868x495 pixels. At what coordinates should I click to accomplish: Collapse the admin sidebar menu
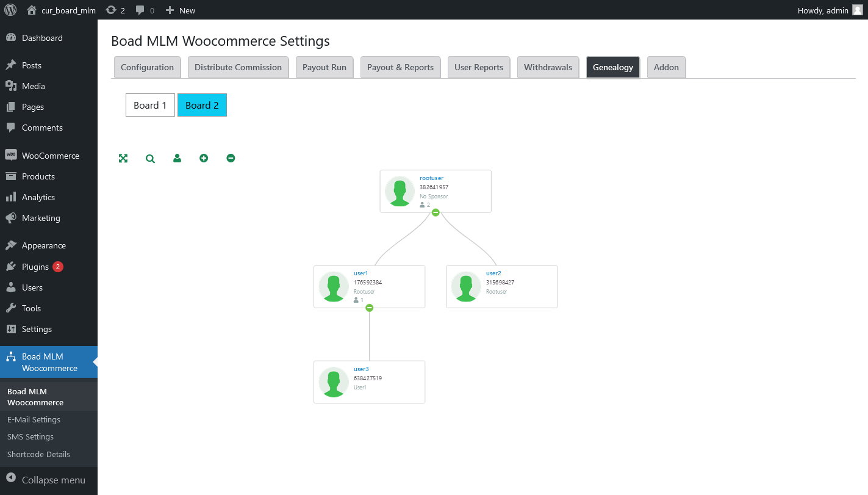click(x=46, y=480)
